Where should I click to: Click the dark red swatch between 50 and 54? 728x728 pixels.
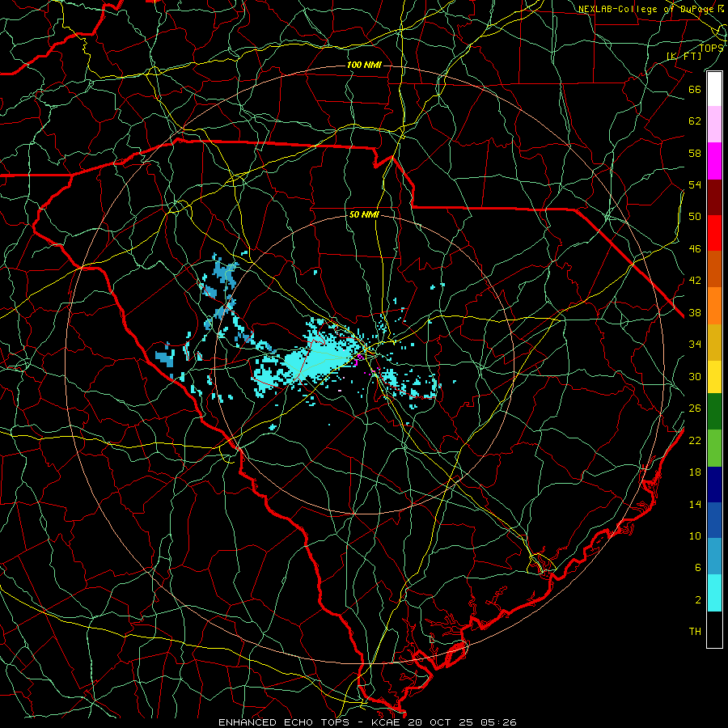click(x=714, y=197)
